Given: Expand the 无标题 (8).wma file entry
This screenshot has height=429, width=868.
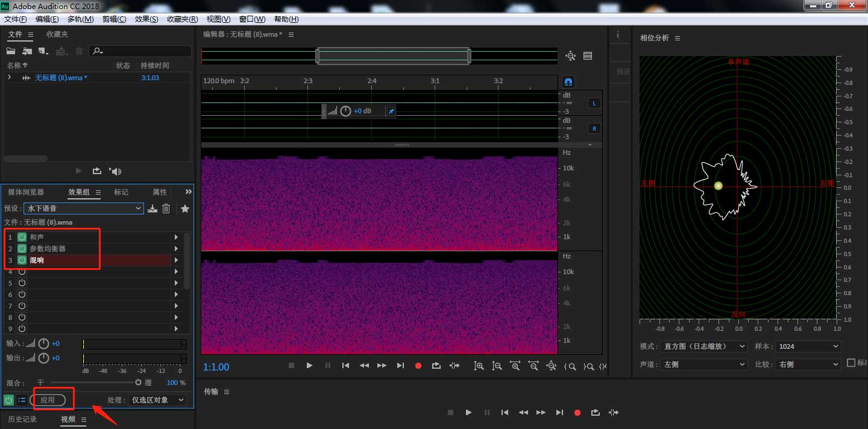Looking at the screenshot, I should point(9,78).
